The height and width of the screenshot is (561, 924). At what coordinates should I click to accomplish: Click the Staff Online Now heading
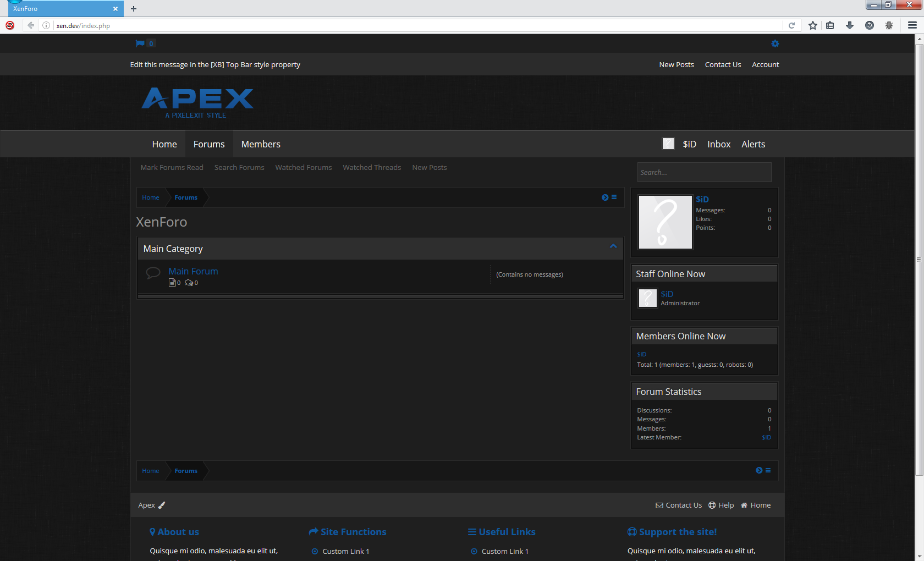tap(670, 274)
